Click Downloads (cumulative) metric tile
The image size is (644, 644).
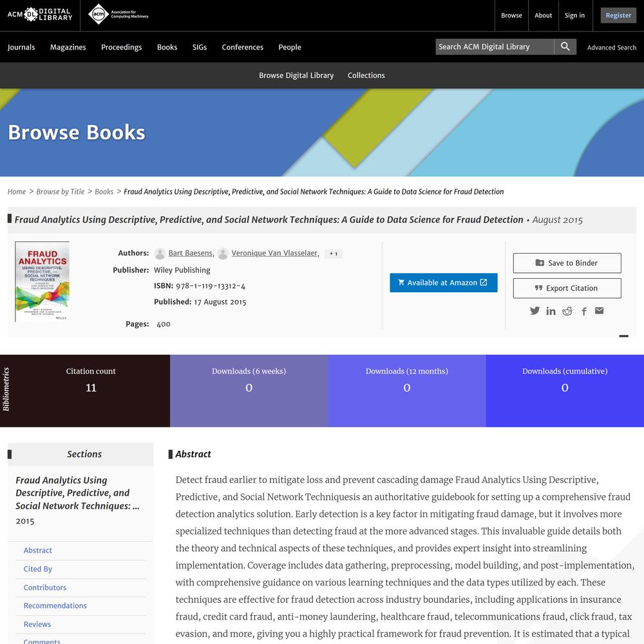[x=565, y=391]
